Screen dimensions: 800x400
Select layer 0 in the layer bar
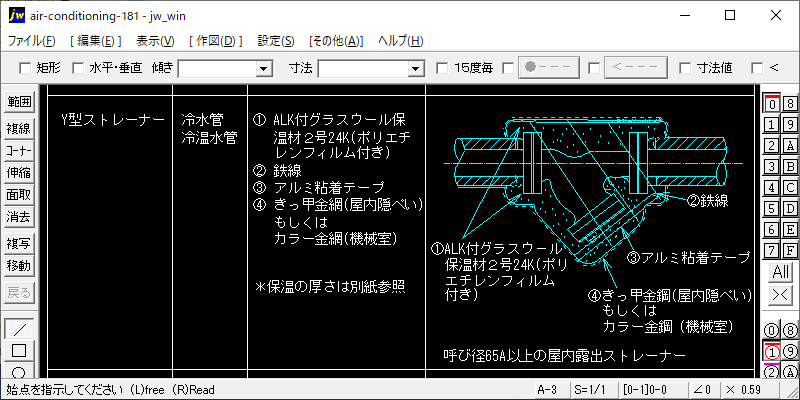pos(771,104)
